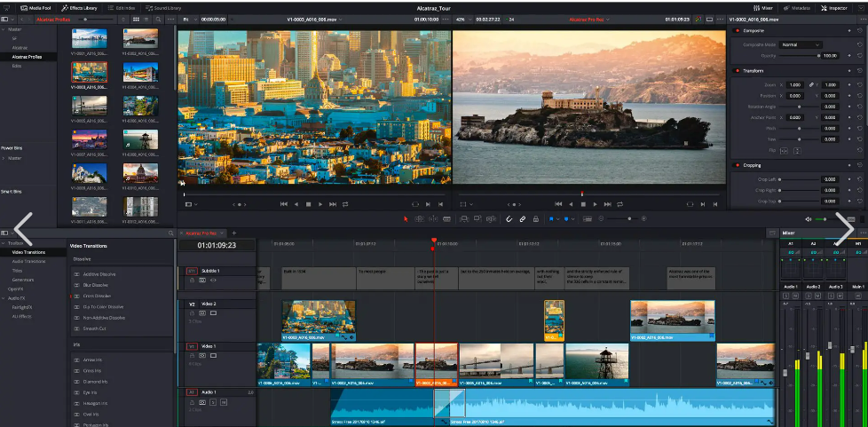Viewport: 868px width, 427px height.
Task: Toggle loop in the source viewer
Action: click(345, 204)
